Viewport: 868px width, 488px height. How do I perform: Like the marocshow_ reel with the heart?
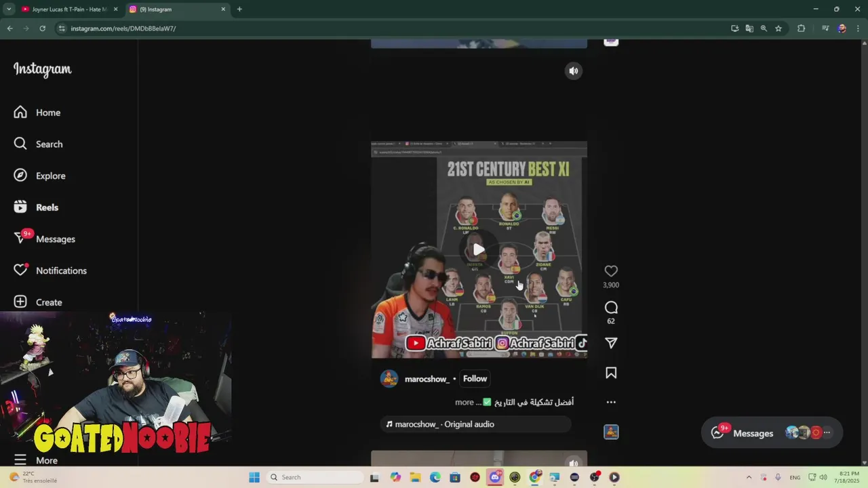tap(611, 271)
